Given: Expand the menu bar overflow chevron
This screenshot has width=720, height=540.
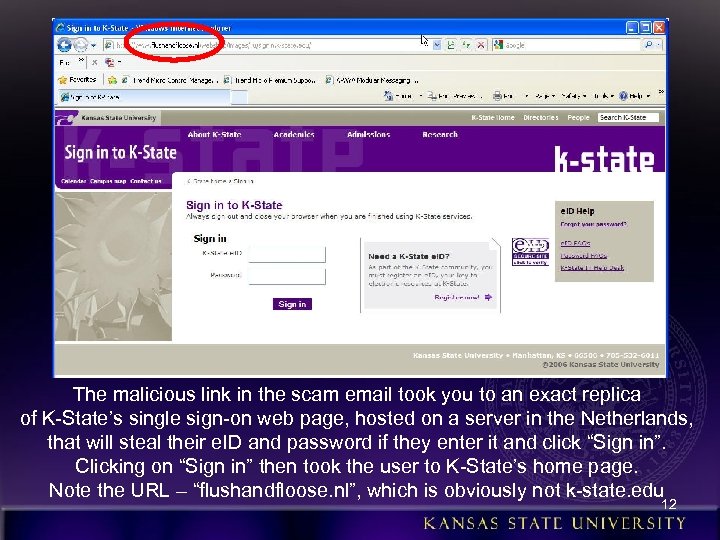Looking at the screenshot, I should point(81,60).
